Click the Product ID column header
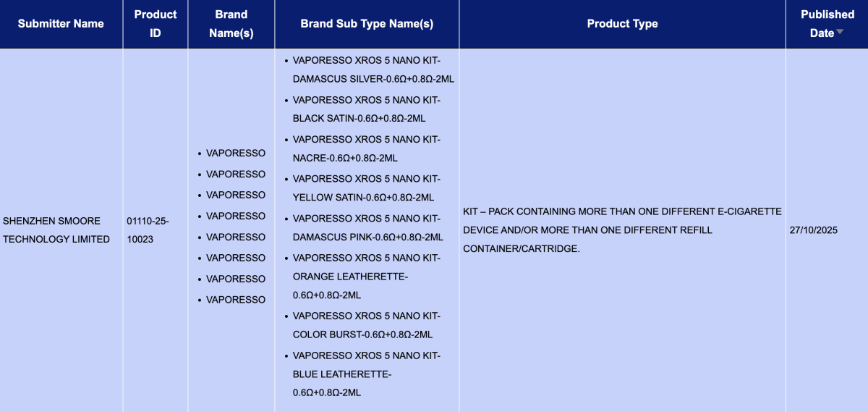Screen dimensions: 868x412 pyautogui.click(x=156, y=24)
